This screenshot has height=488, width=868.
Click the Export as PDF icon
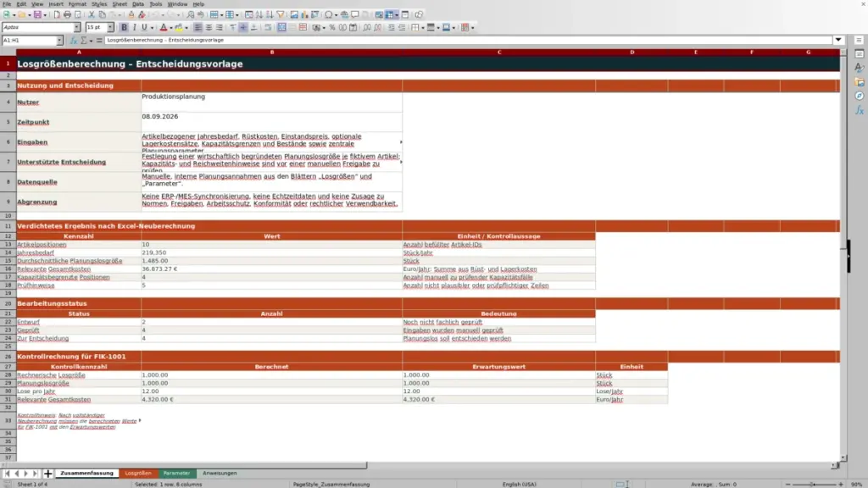[x=57, y=15]
